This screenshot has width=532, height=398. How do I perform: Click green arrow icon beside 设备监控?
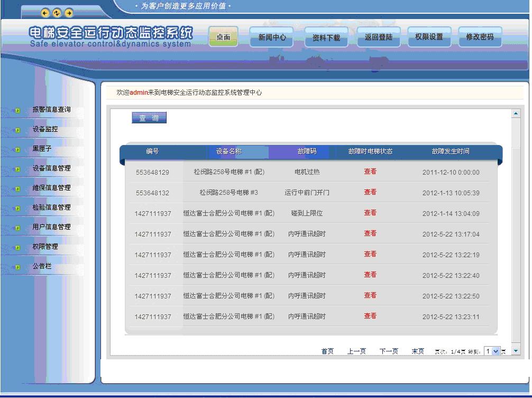point(17,130)
